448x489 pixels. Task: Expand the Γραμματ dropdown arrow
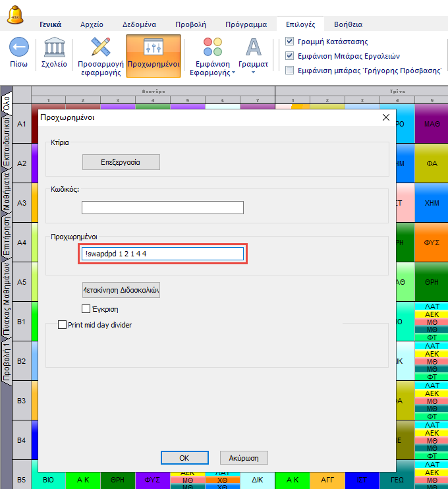pyautogui.click(x=254, y=72)
